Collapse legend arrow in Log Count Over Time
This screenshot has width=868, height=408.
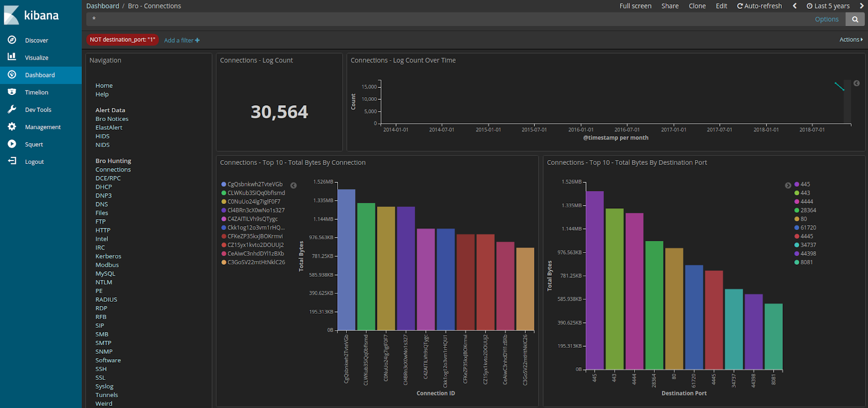click(x=857, y=83)
